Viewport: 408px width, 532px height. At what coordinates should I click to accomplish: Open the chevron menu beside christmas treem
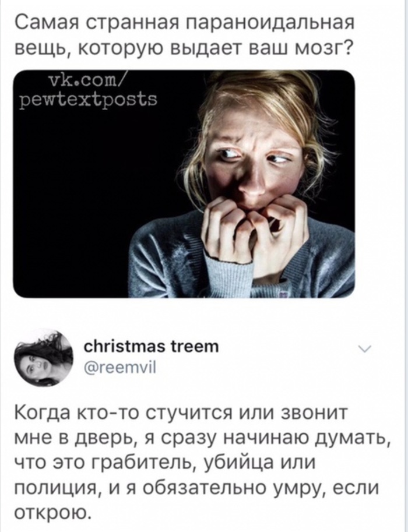pyautogui.click(x=366, y=349)
